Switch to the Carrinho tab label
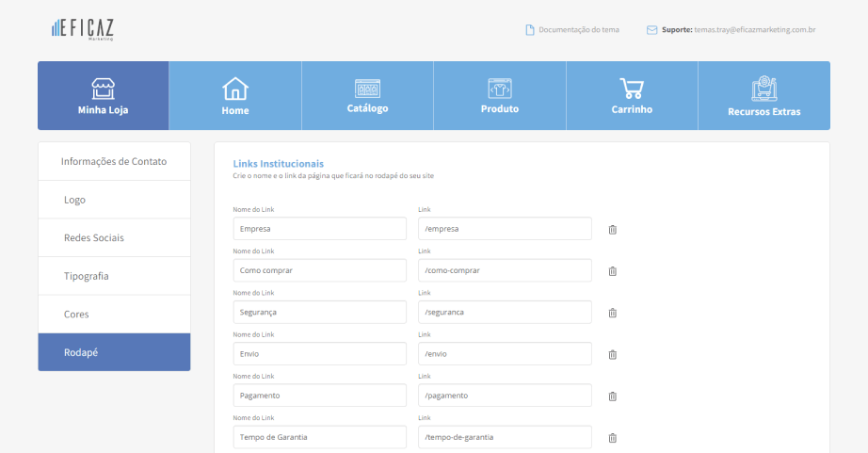The height and width of the screenshot is (453, 868). pyautogui.click(x=632, y=109)
